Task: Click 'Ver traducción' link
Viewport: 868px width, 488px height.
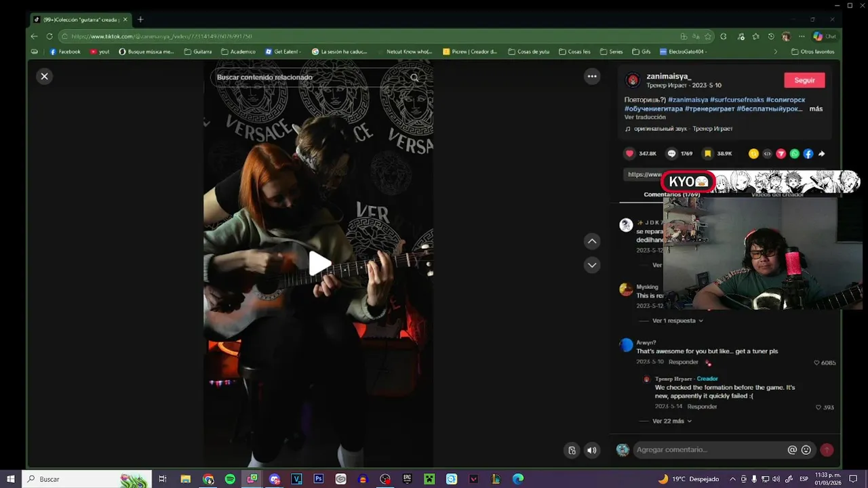Action: click(x=645, y=117)
